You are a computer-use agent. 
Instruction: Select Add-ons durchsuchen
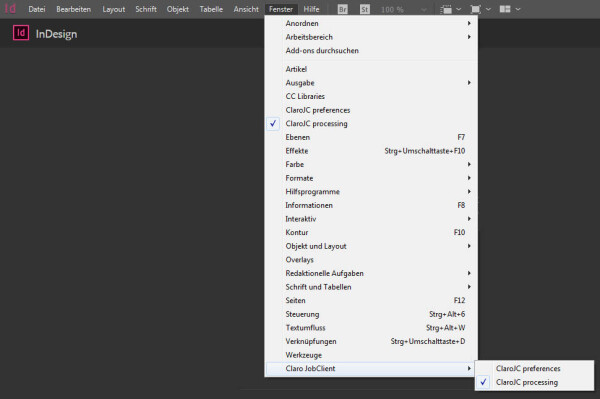click(x=371, y=50)
